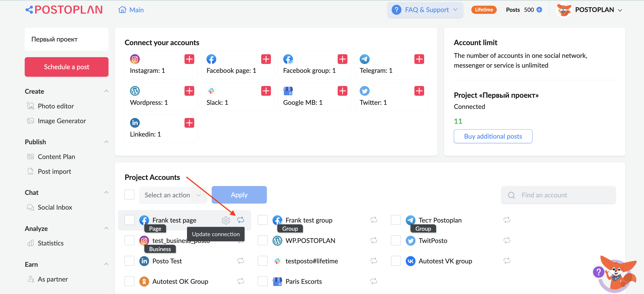This screenshot has width=644, height=294.
Task: Check the testposto#lifetime checkbox
Action: point(263,261)
